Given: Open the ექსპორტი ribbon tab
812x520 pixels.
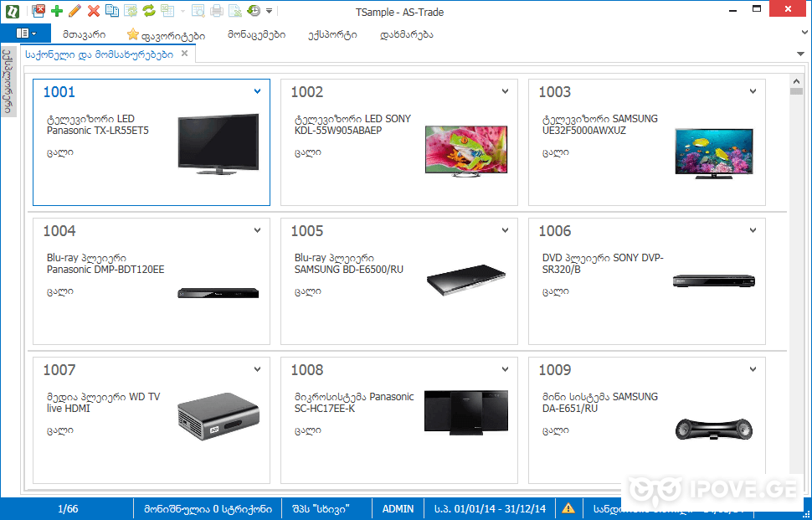Looking at the screenshot, I should [332, 34].
